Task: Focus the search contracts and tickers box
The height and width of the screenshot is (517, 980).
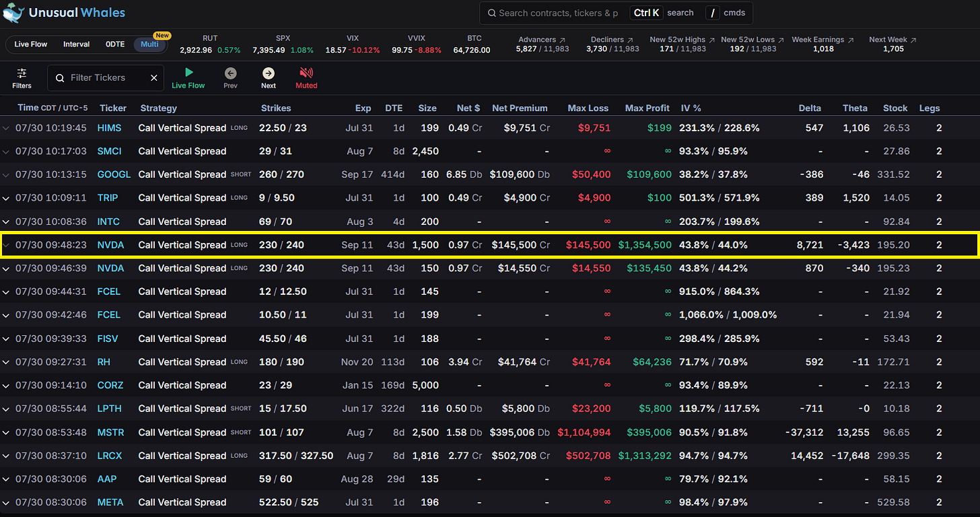Action: pos(559,13)
